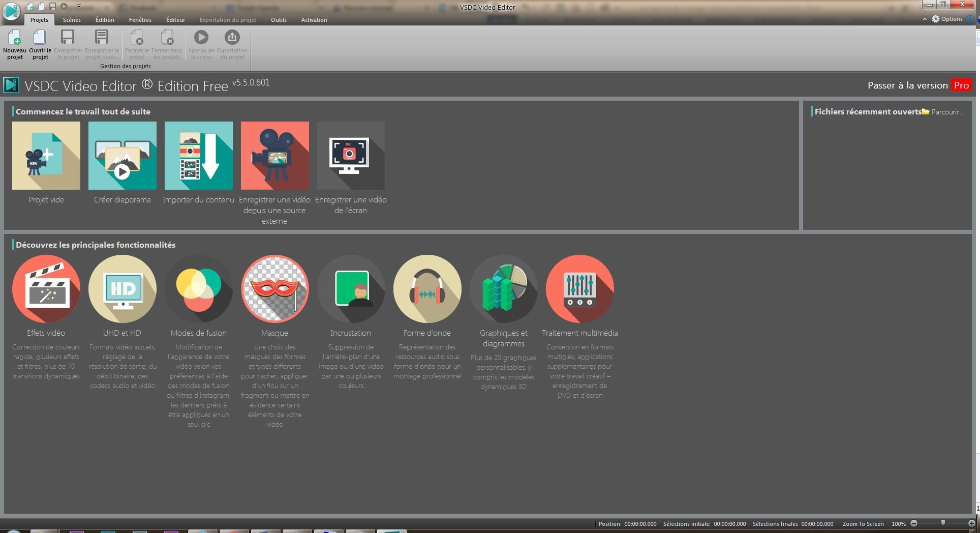Click Passer à la version link text
Screen dimensions: 980x533
[907, 85]
